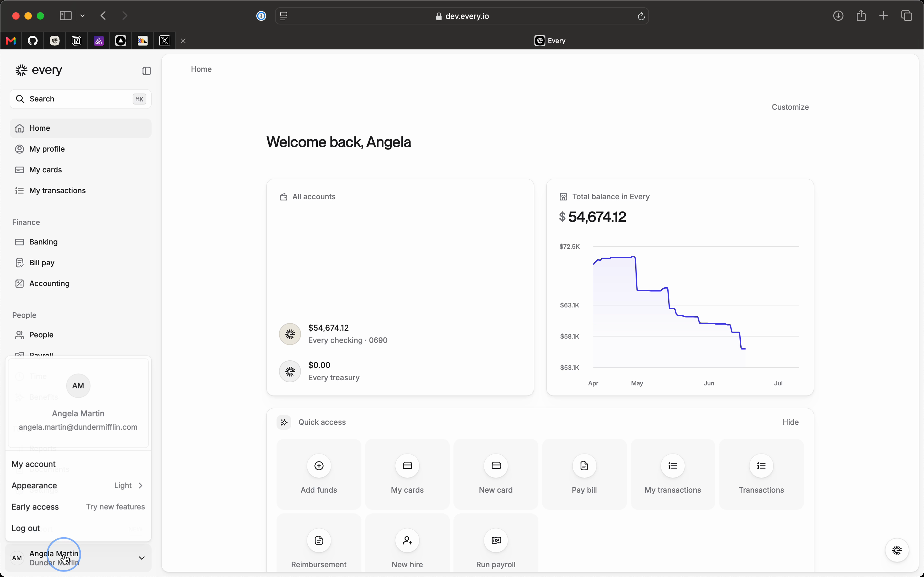Click the Customize link
Viewport: 924px width, 577px height.
pyautogui.click(x=790, y=107)
